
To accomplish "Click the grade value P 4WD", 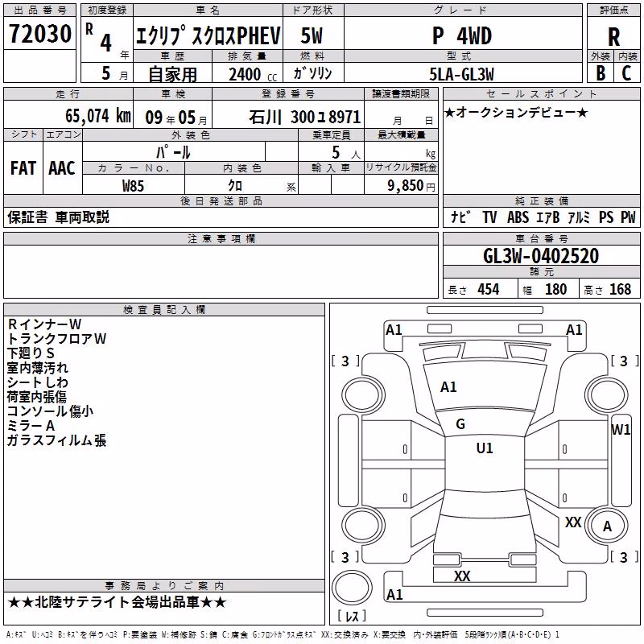I will tap(462, 36).
